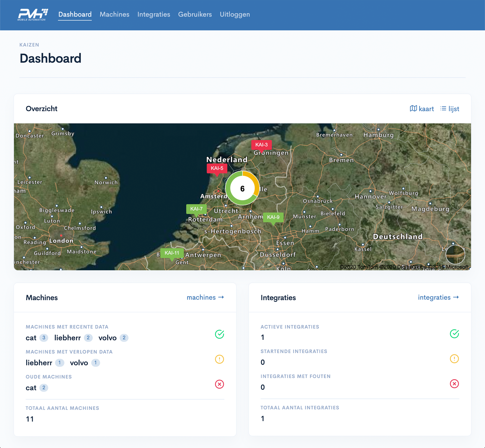
Task: Click the Amsterdam label on the map
Action: click(x=214, y=196)
